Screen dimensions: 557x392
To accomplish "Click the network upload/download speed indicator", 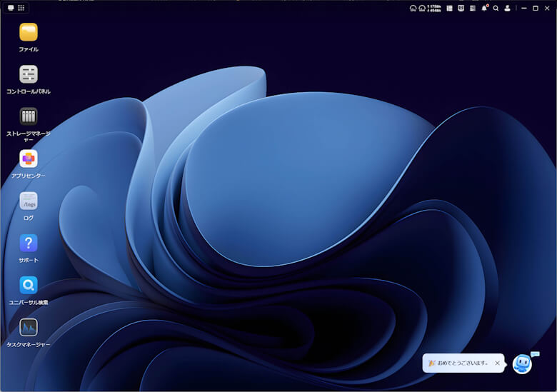I will click(433, 8).
